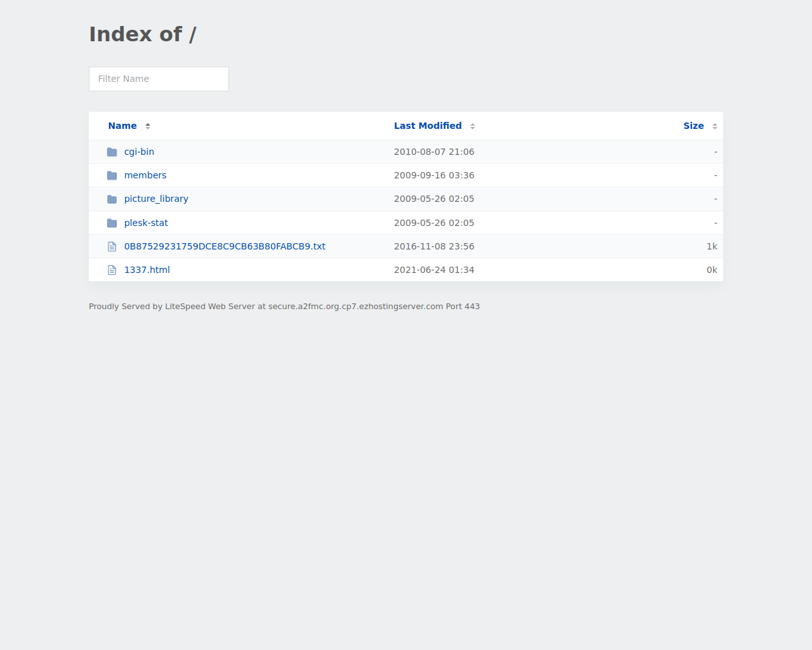
Task: Click the file icon beside 0B87529231759DCE8C9CB63B80FABCB9.txt
Action: point(112,246)
